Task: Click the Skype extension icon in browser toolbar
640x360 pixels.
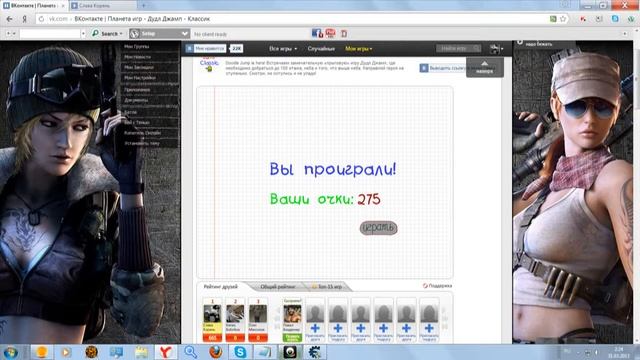Action: tap(615, 19)
